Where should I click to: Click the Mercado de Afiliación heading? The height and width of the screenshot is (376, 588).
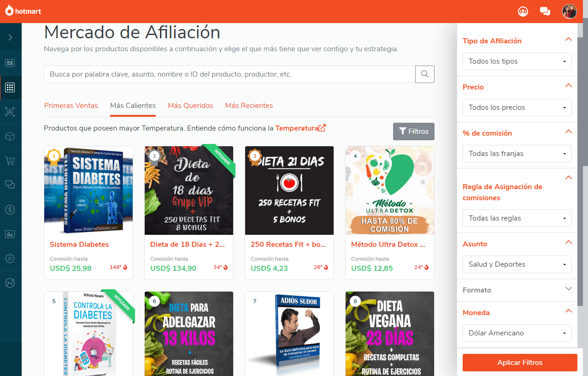point(132,32)
